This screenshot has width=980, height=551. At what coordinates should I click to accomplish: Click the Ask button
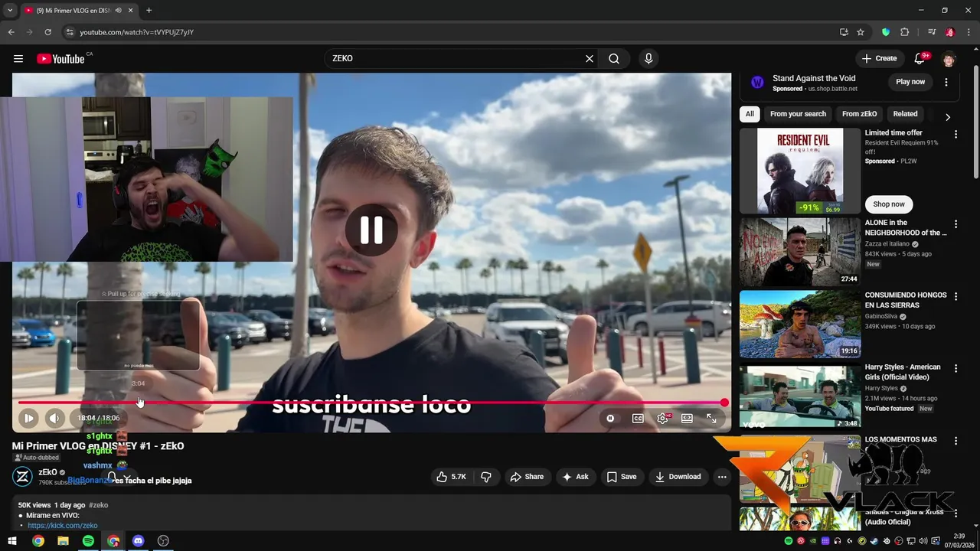(575, 477)
